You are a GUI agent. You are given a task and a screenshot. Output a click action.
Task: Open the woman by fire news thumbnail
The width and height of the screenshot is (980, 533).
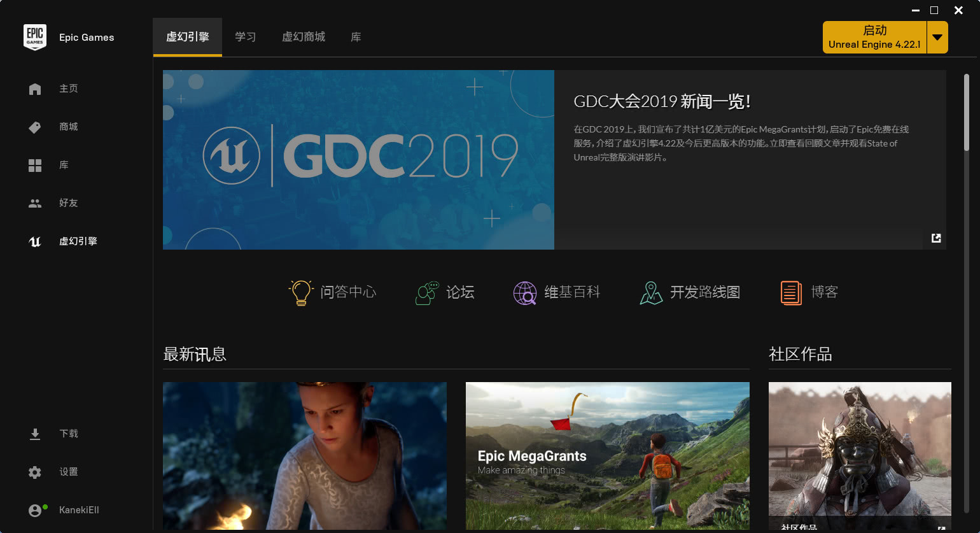305,456
